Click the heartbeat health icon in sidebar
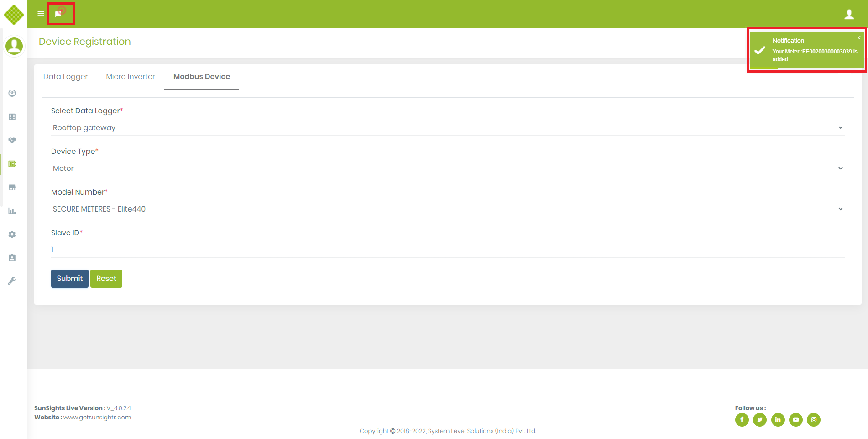Screen dimensions: 868x439 coord(12,140)
